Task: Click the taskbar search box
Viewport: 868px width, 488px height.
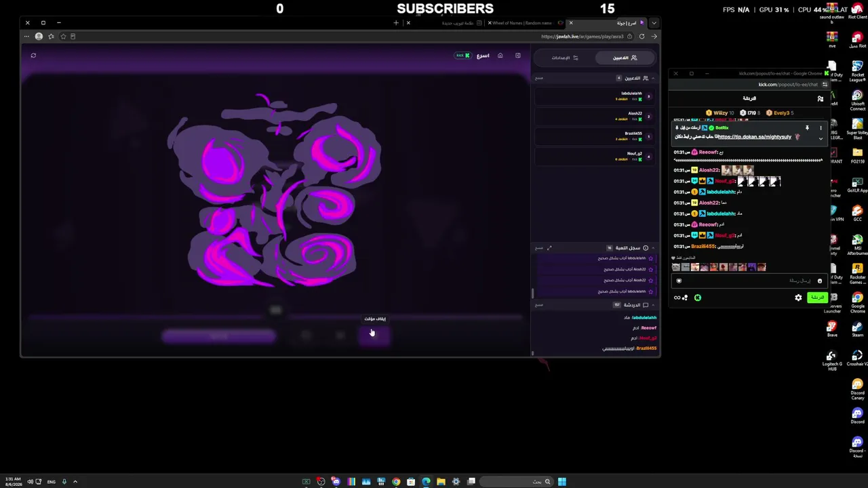Action: click(515, 482)
